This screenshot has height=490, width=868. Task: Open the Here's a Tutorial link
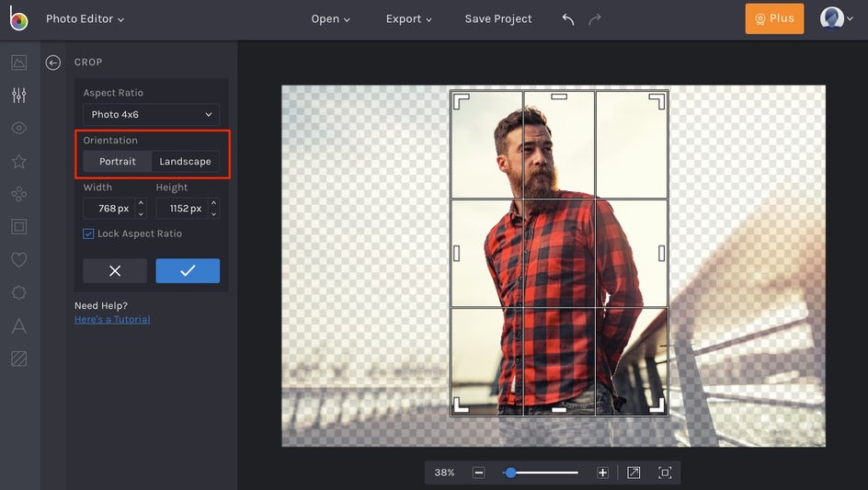point(112,320)
